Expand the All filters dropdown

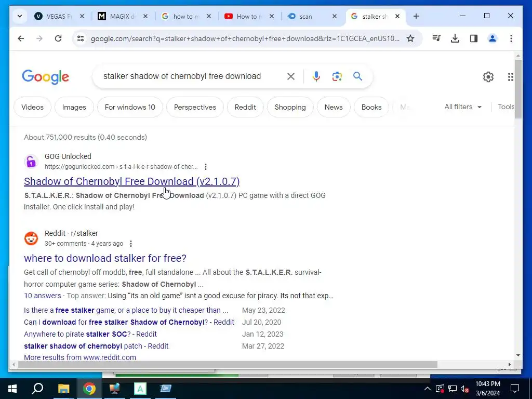click(463, 107)
